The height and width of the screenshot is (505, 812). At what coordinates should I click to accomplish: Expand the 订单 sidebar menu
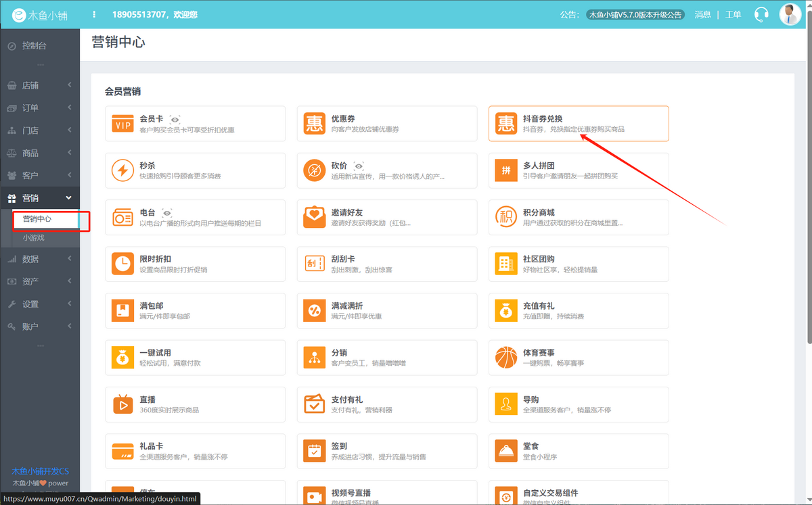40,107
